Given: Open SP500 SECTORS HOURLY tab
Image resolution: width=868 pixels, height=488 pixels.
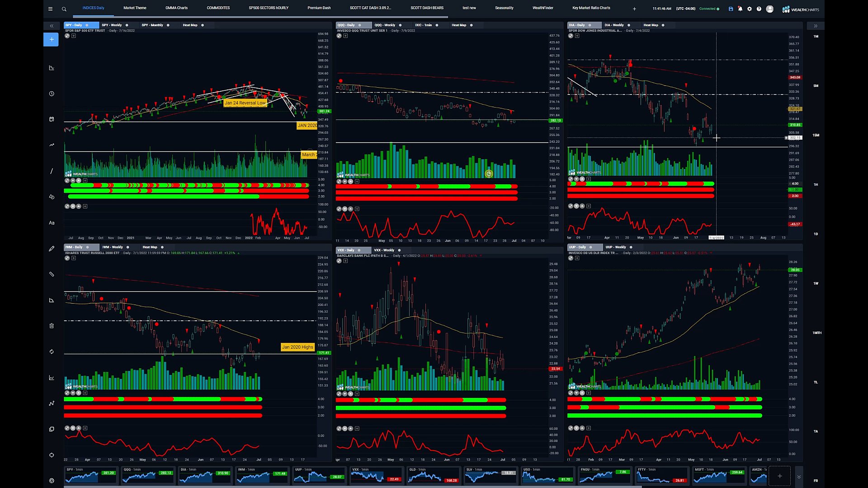Looking at the screenshot, I should click(x=269, y=8).
